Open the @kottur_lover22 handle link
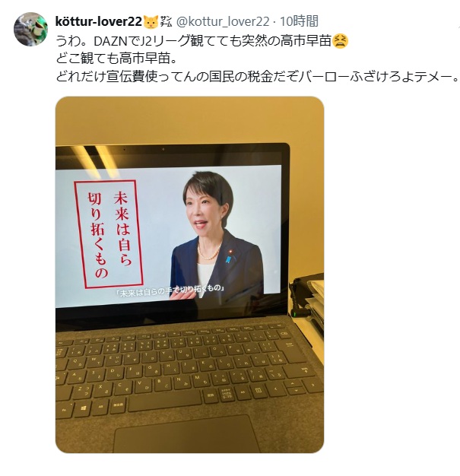This screenshot has height=476, width=460. click(223, 21)
